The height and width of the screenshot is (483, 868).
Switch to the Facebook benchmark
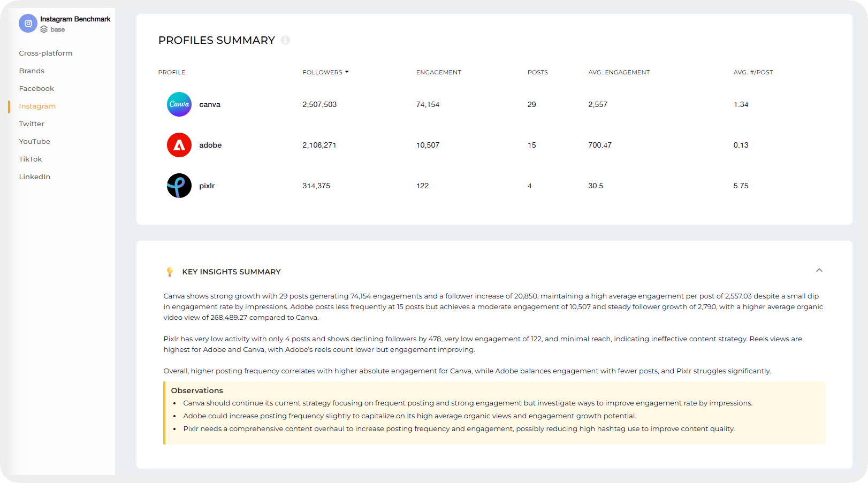[x=36, y=88]
